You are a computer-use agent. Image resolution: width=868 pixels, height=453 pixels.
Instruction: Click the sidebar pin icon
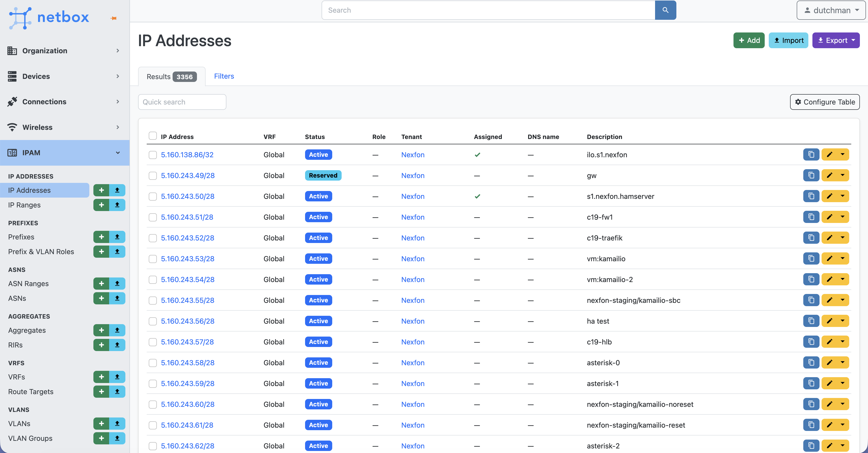[113, 18]
